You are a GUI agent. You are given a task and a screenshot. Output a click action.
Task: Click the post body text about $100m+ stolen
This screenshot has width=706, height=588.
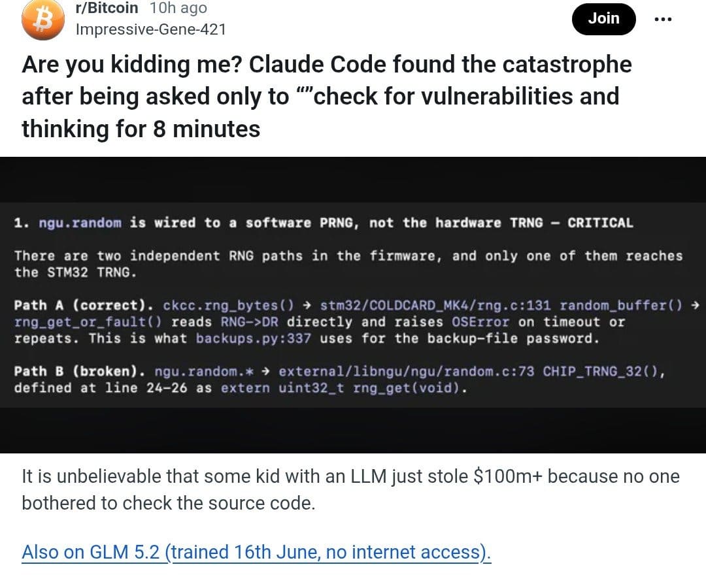350,489
